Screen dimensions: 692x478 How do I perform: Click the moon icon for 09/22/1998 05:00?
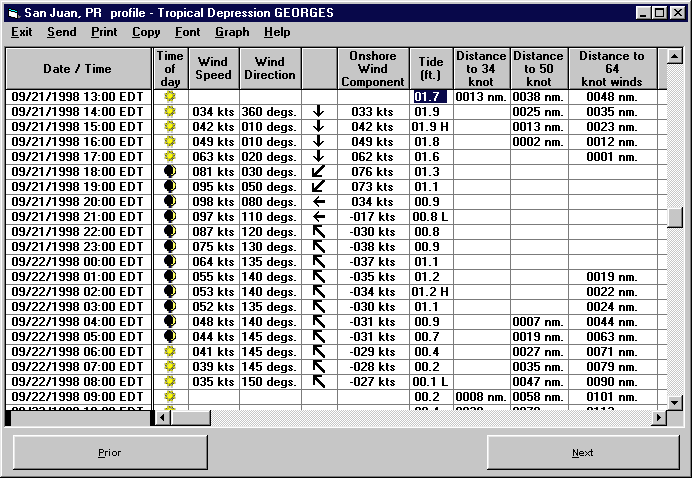[x=170, y=337]
